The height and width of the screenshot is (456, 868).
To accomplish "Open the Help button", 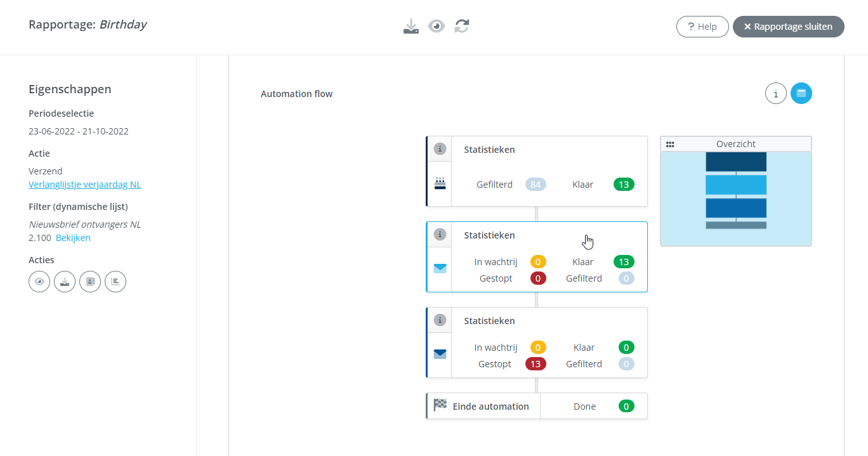I will 702,26.
